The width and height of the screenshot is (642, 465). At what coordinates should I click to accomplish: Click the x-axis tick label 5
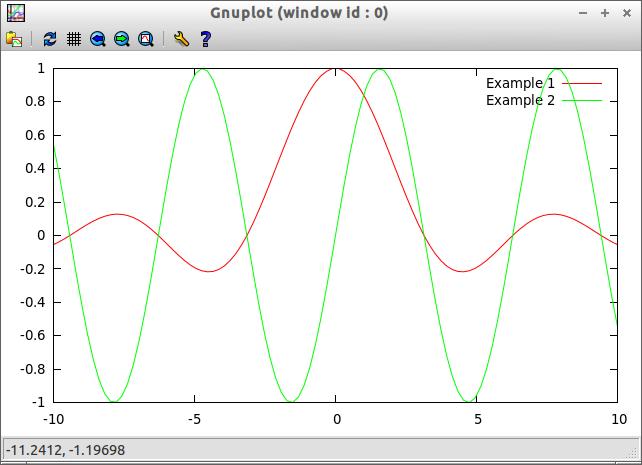pyautogui.click(x=477, y=419)
